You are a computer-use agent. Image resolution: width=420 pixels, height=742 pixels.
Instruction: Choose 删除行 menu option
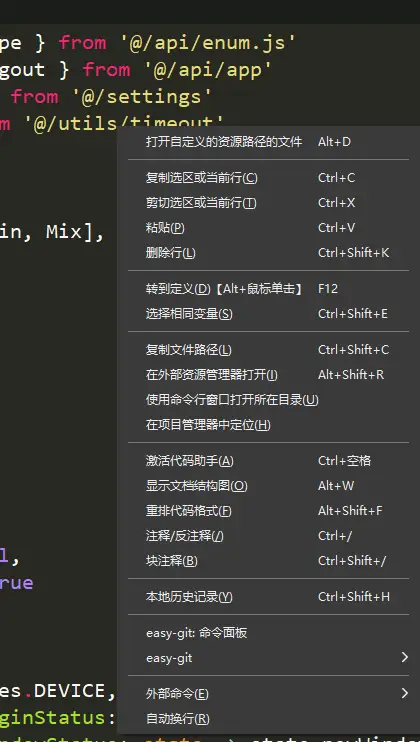268,253
